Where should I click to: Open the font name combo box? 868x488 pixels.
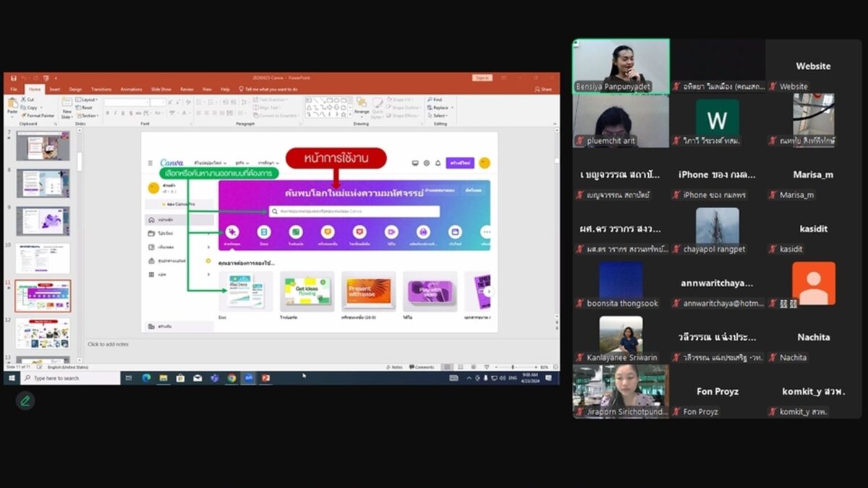pos(126,103)
